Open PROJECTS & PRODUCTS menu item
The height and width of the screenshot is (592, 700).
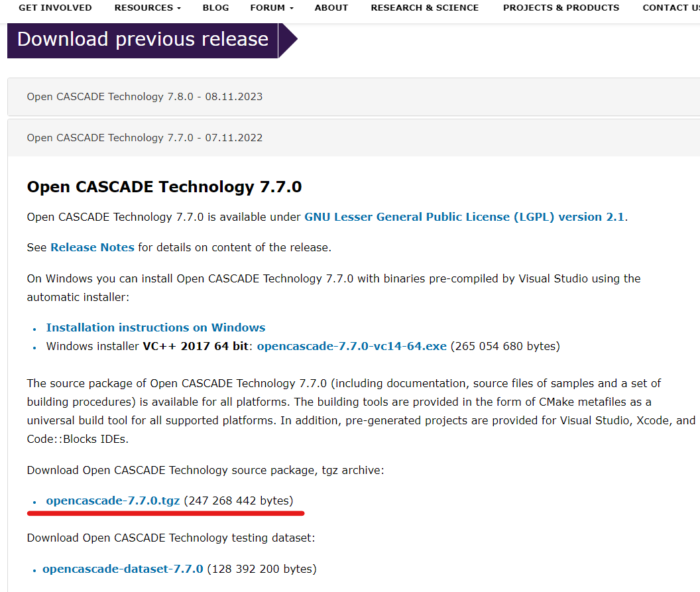561,7
